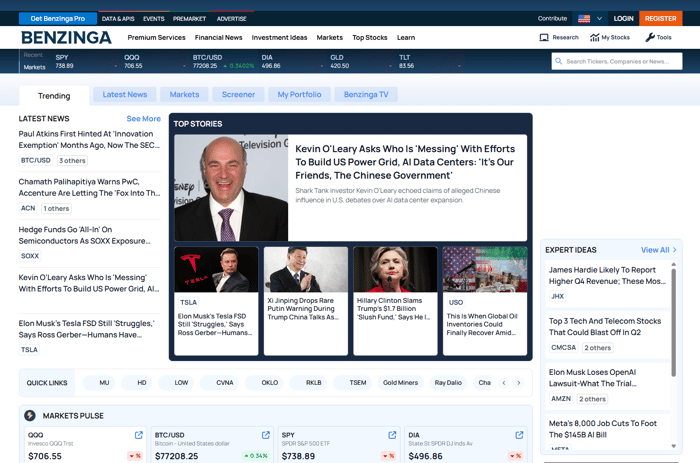Open oil inventories story thumbnail
The image size is (700, 463).
coord(485,270)
